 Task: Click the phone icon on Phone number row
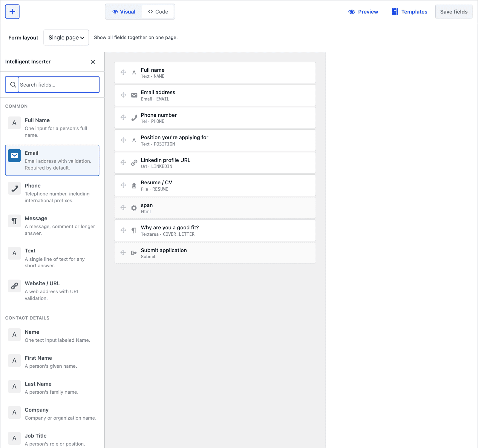click(134, 118)
